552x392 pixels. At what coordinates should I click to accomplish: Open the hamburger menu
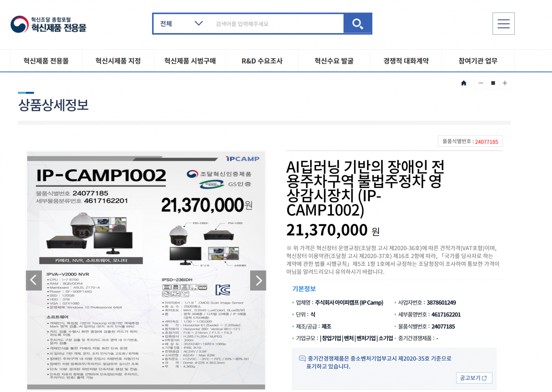pyautogui.click(x=503, y=23)
